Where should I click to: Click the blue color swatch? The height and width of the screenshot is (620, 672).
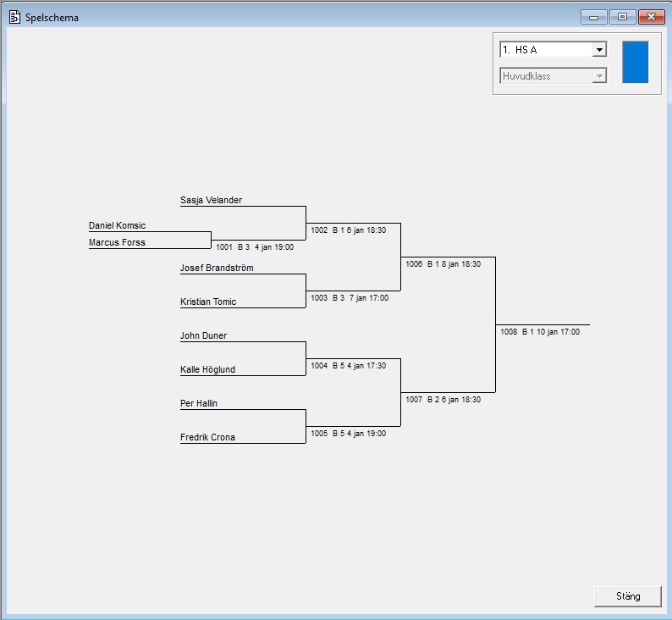point(635,62)
